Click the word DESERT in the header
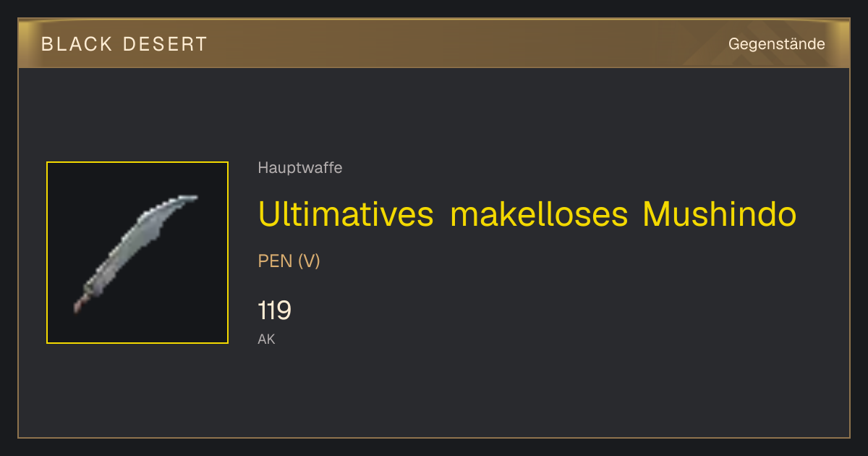868x456 pixels. tap(166, 44)
